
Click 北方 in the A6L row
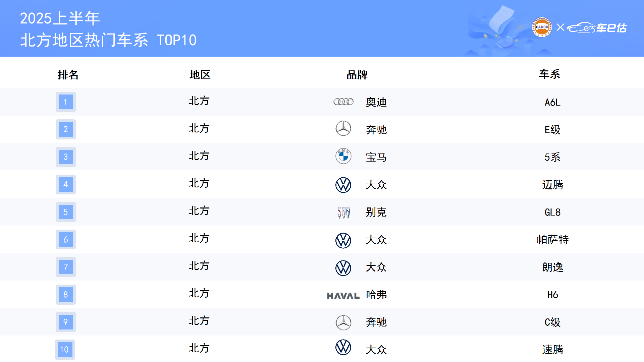coord(199,101)
